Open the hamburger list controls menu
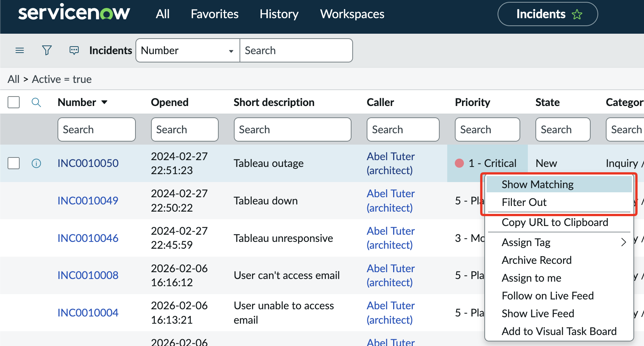 [20, 50]
